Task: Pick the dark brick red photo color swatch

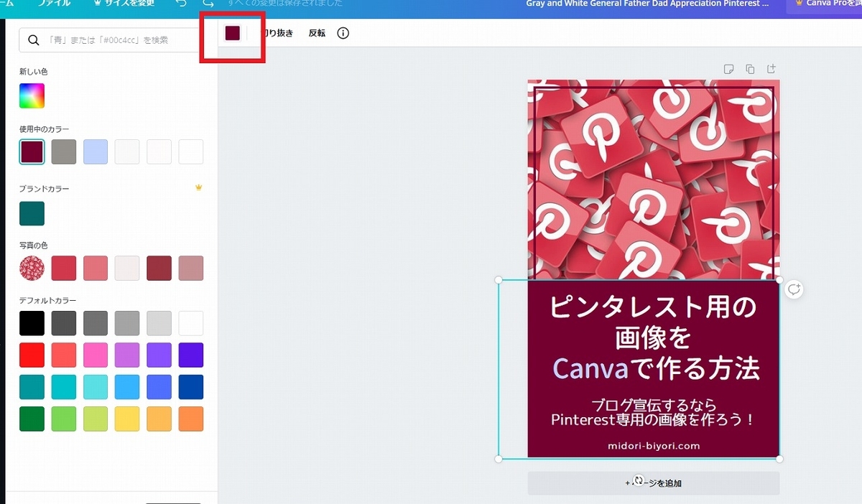Action: (x=159, y=268)
